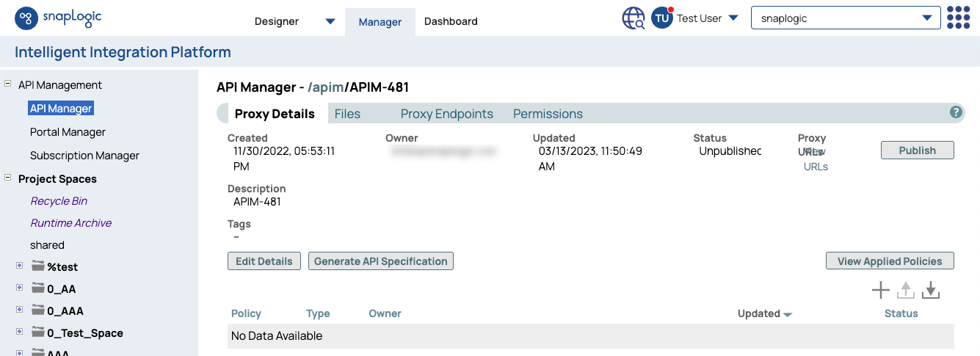Click the APIM-481 description text
Viewport: 980px width, 356px height.
pos(257,201)
